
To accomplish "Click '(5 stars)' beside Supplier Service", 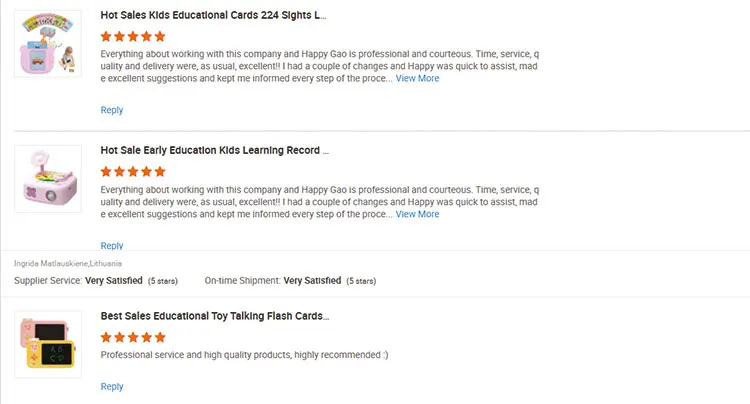I will [x=163, y=281].
